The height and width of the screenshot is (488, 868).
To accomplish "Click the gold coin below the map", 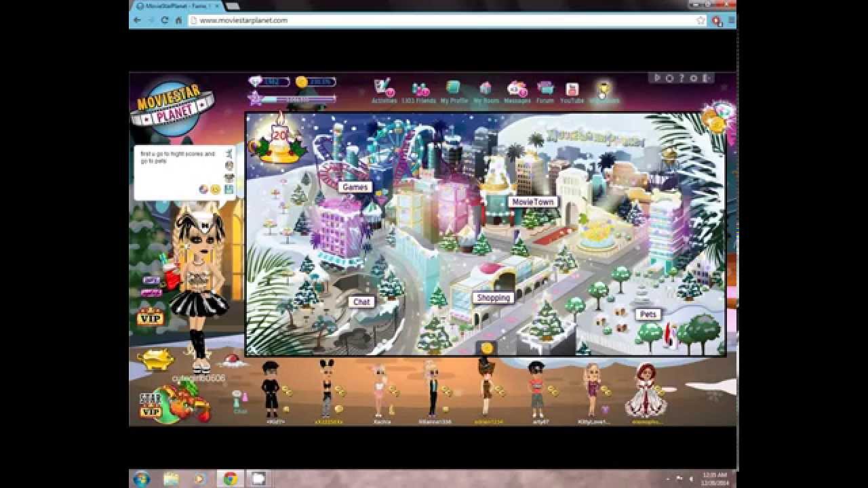I will 487,348.
